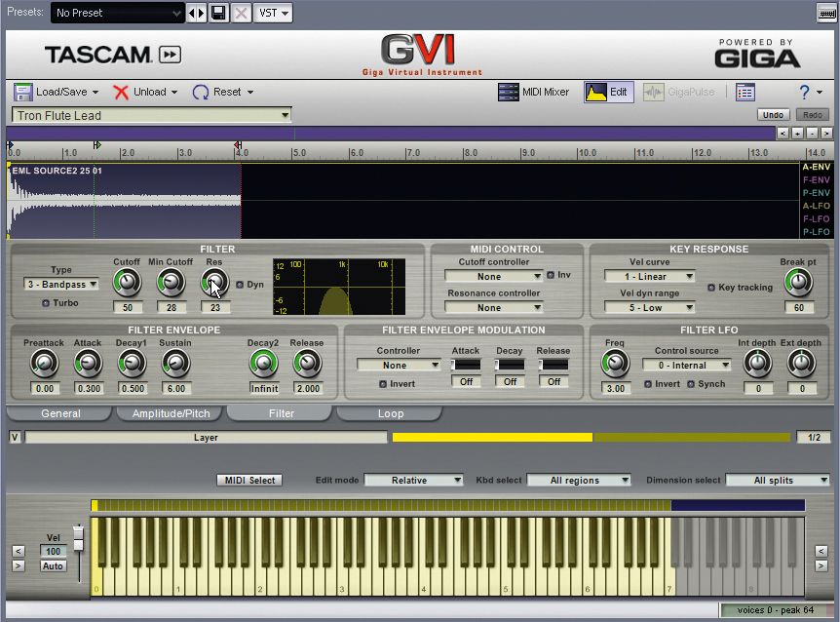Click the red X Unload icon
The height and width of the screenshot is (622, 840).
point(120,92)
